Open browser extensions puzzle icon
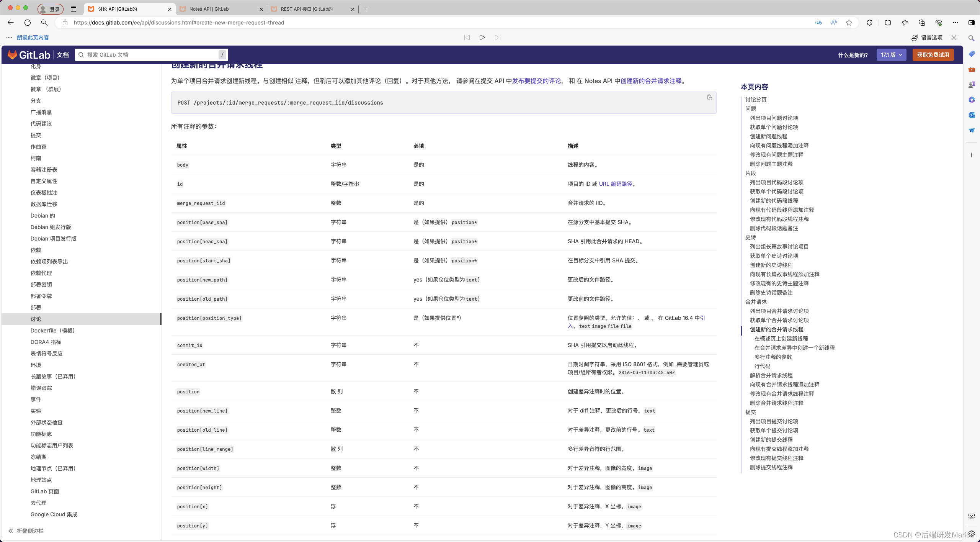The width and height of the screenshot is (980, 542). [869, 23]
